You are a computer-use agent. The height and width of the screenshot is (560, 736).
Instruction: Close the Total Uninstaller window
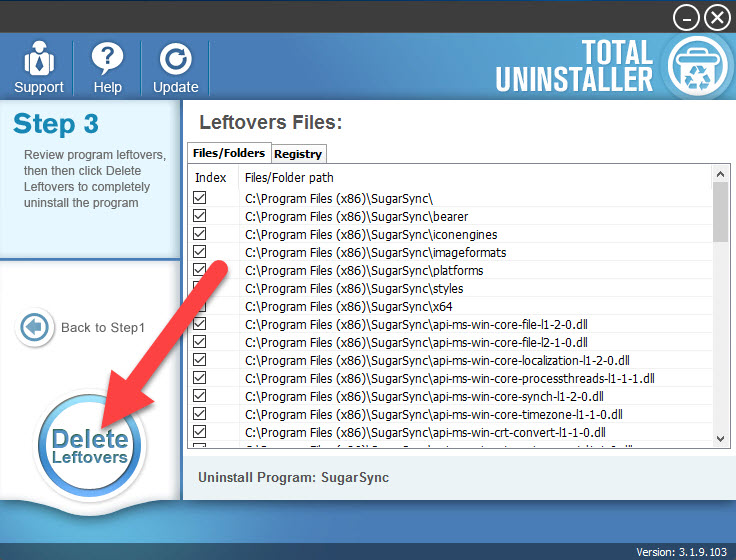717,18
